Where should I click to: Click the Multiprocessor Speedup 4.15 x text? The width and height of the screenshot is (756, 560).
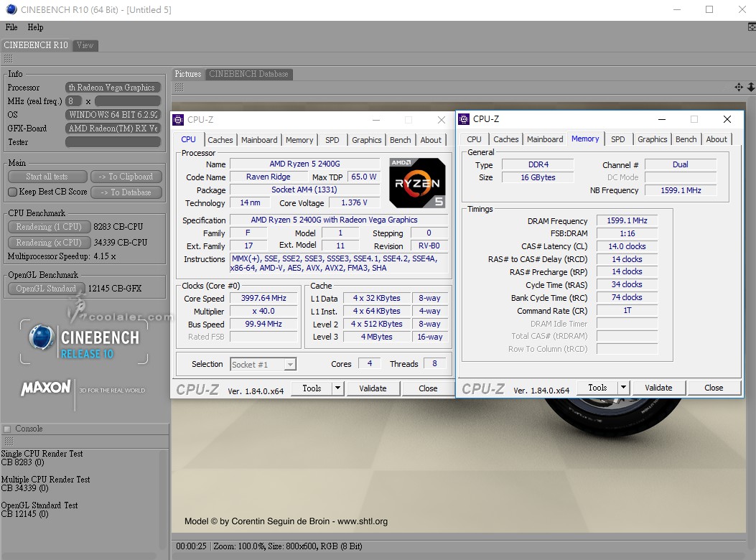(x=62, y=256)
